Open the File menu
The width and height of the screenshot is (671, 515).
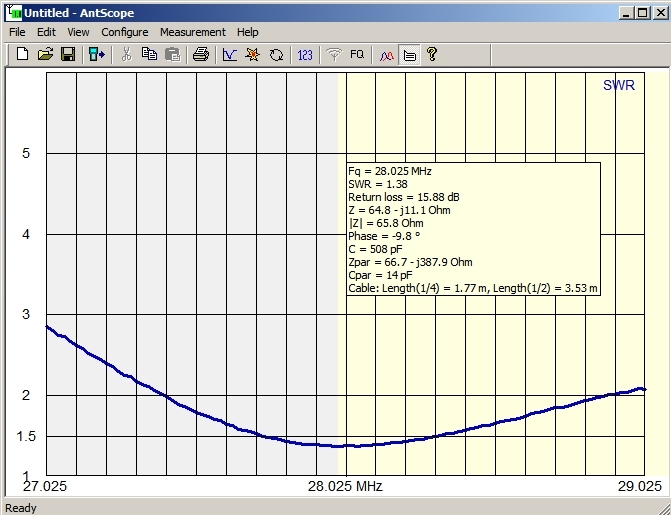tap(17, 32)
